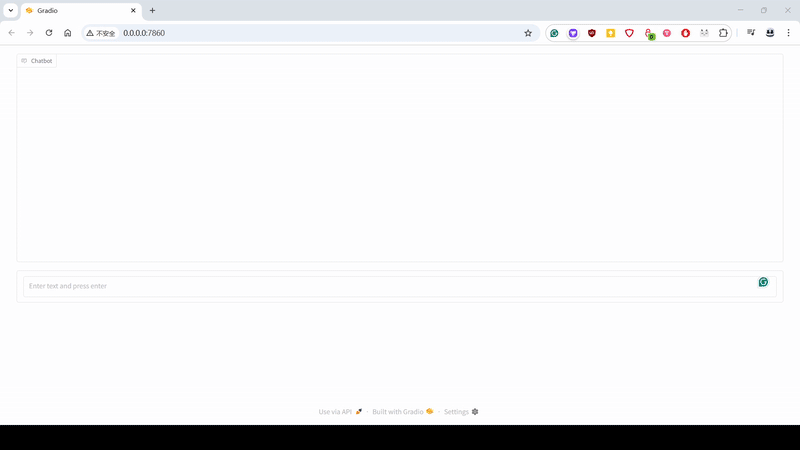
Task: Reload the current page
Action: click(x=49, y=33)
